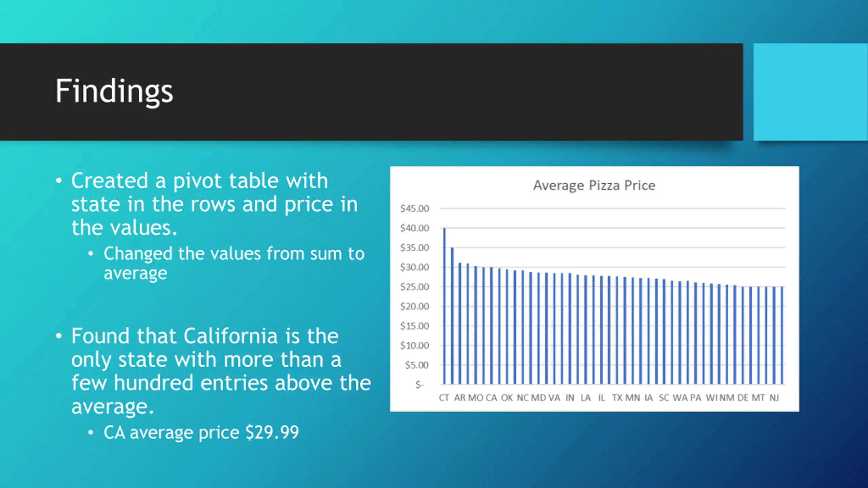Select 'Changed the values from sum' sub-bullet
Viewport: 868px width, 488px height.
coord(234,263)
